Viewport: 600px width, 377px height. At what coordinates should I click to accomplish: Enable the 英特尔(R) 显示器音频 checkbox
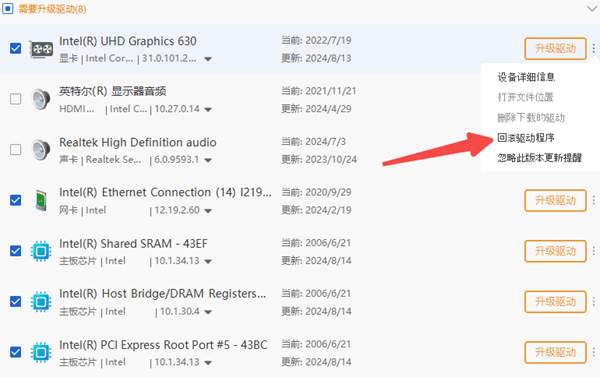tap(16, 99)
